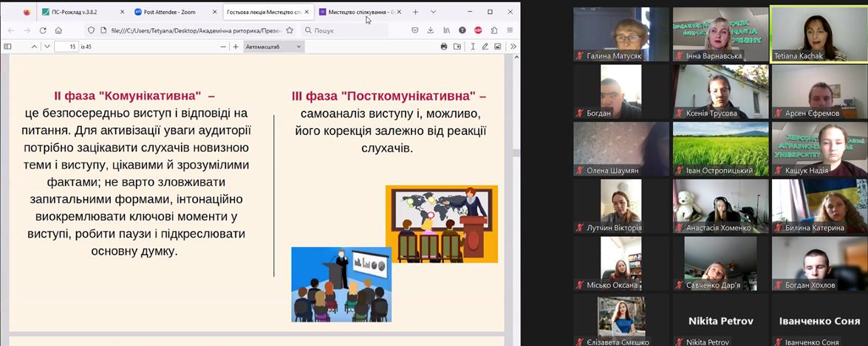The image size is (868, 346).
Task: Select the text annotation tool
Action: pyautogui.click(x=471, y=46)
